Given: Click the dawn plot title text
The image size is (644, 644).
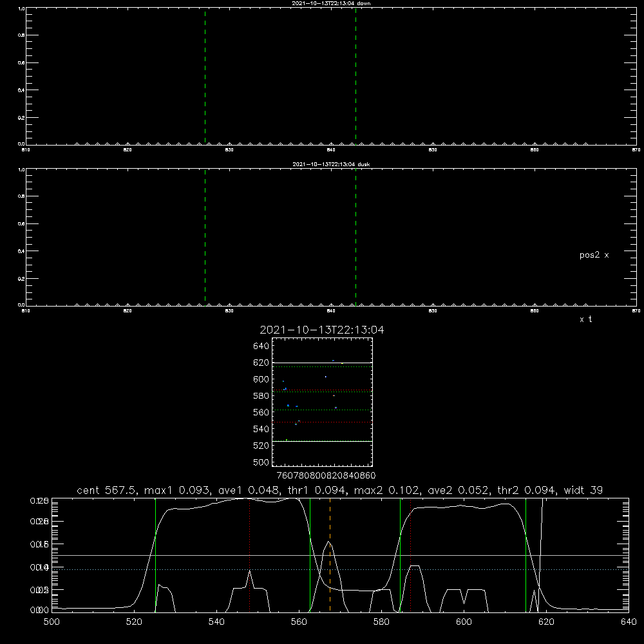Looking at the screenshot, I should tap(331, 3).
